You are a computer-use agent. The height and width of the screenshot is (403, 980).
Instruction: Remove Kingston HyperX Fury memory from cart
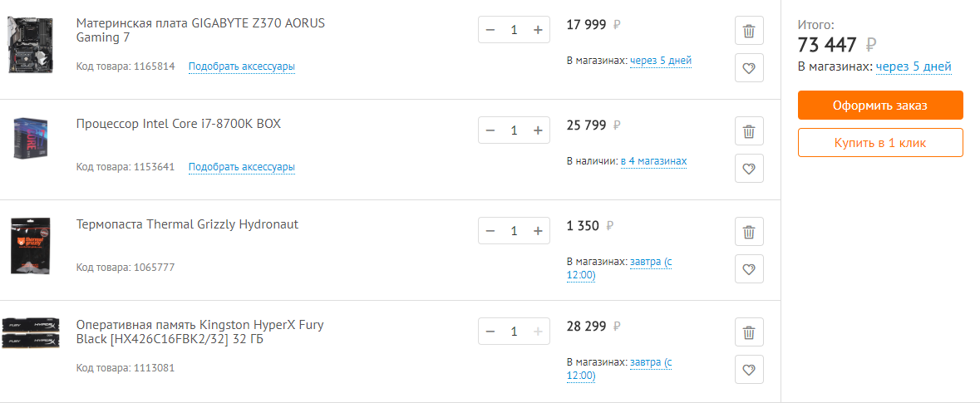[749, 332]
